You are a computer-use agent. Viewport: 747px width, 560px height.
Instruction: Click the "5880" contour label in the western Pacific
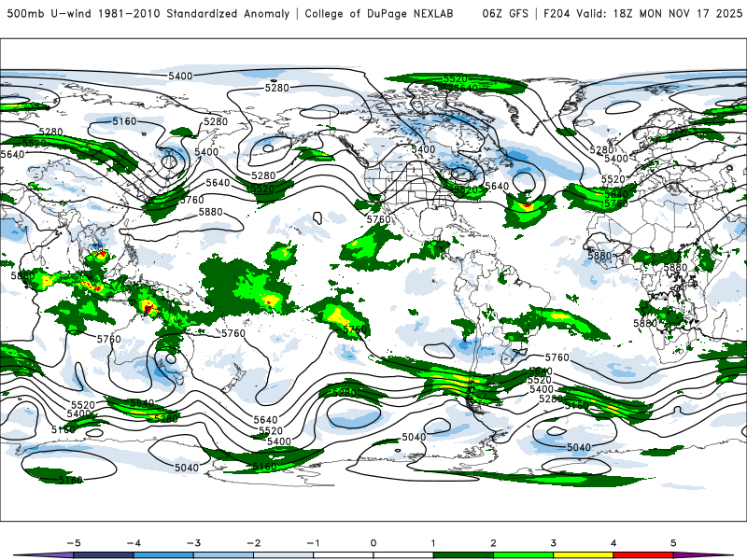[x=211, y=212]
